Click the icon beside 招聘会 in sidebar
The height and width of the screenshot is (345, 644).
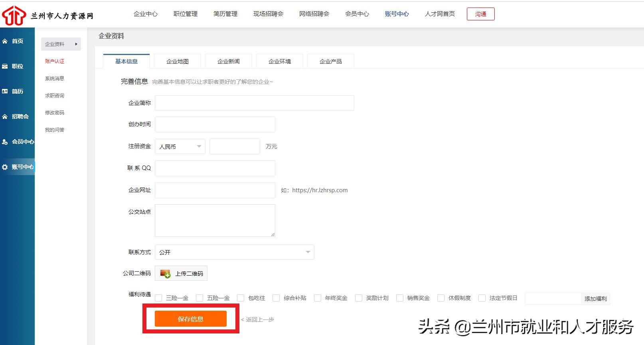tap(5, 116)
